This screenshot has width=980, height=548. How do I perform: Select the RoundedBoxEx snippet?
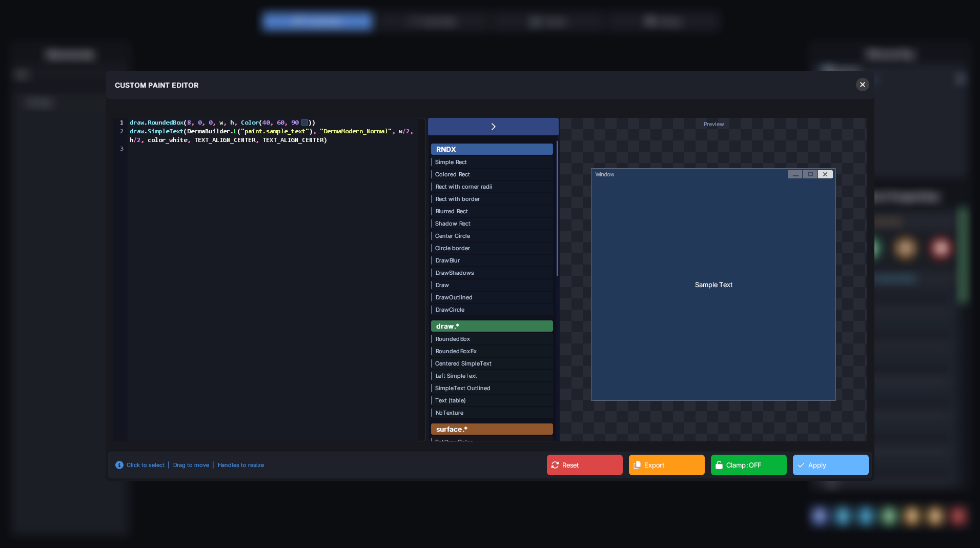tap(492, 351)
